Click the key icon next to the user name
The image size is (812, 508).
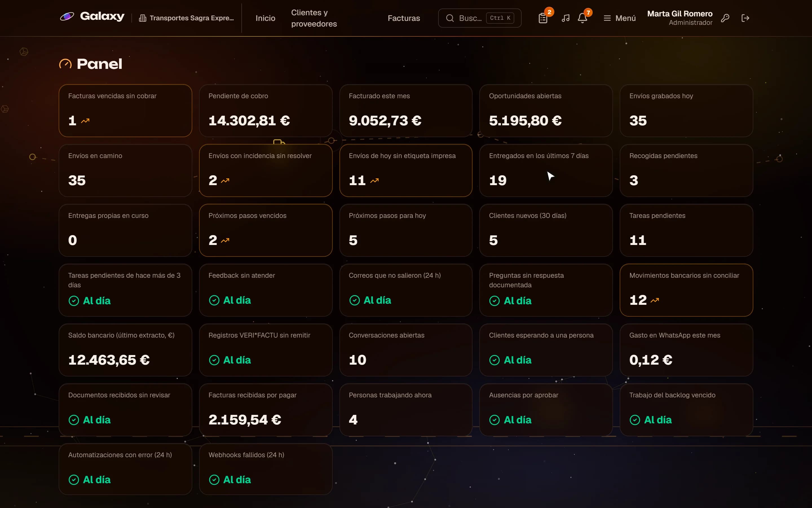click(x=725, y=18)
